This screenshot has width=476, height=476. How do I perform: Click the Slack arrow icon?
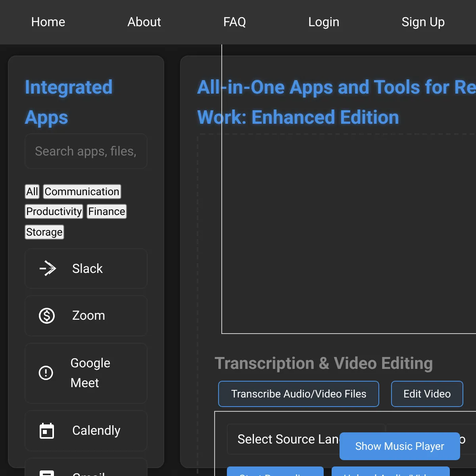(x=48, y=269)
